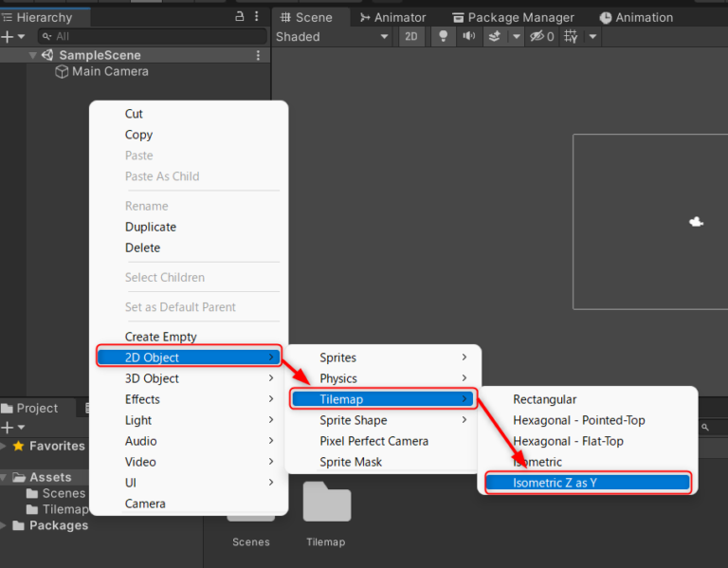Collapse the SampleScene tree arrow
The image size is (728, 568).
pyautogui.click(x=33, y=55)
